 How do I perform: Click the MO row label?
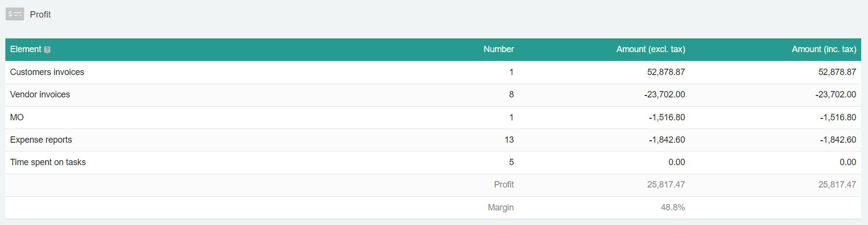pos(17,117)
